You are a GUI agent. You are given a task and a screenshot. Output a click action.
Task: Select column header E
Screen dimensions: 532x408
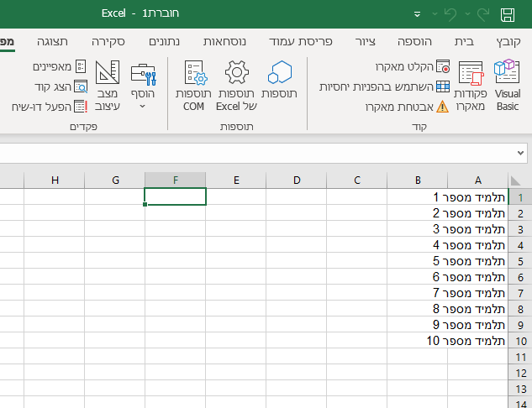tap(236, 180)
